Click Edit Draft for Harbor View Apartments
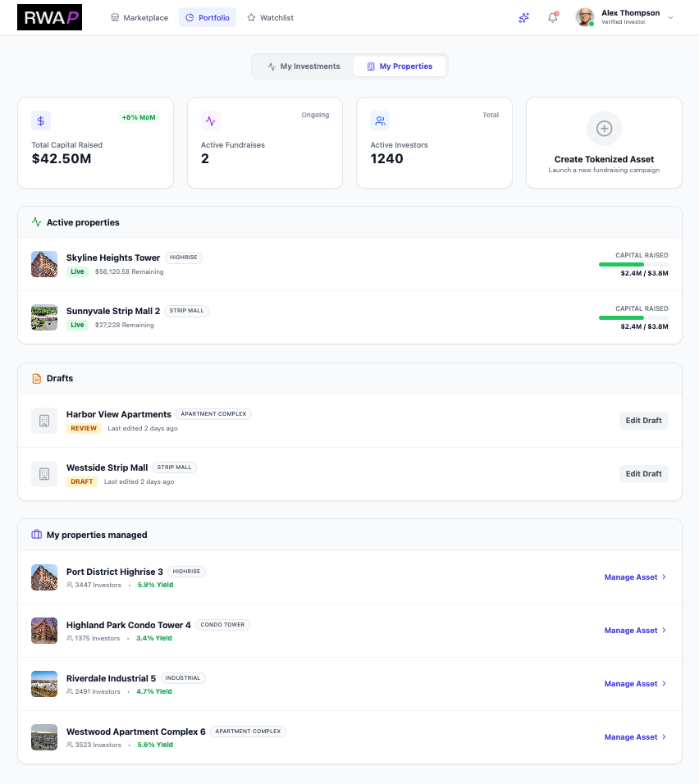 coord(643,421)
